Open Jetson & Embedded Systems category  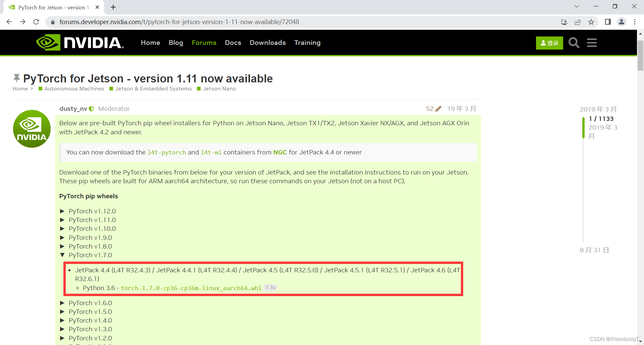point(151,88)
